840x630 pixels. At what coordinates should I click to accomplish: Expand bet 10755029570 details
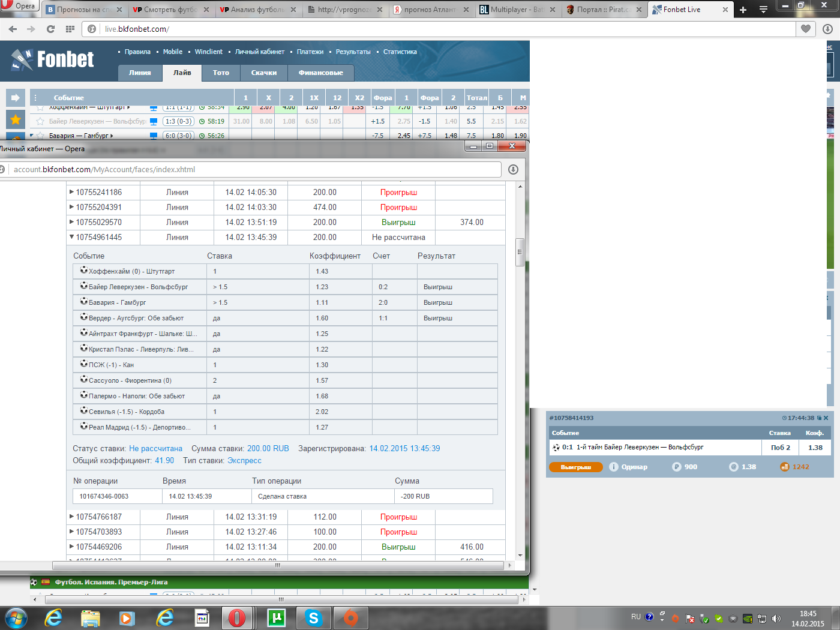coord(71,222)
